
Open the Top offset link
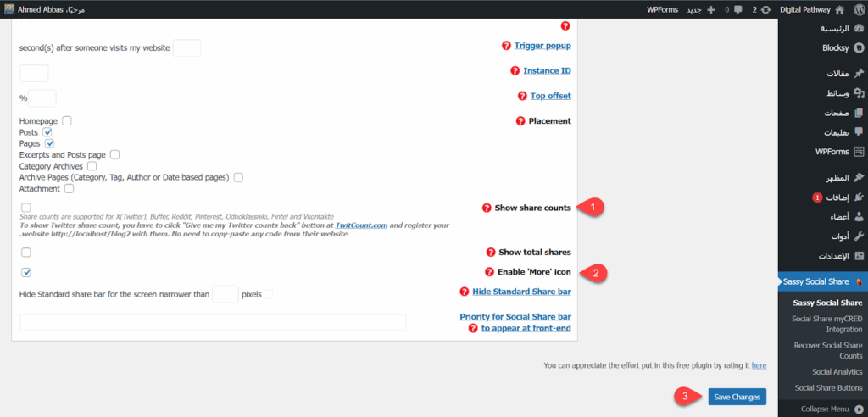[550, 96]
